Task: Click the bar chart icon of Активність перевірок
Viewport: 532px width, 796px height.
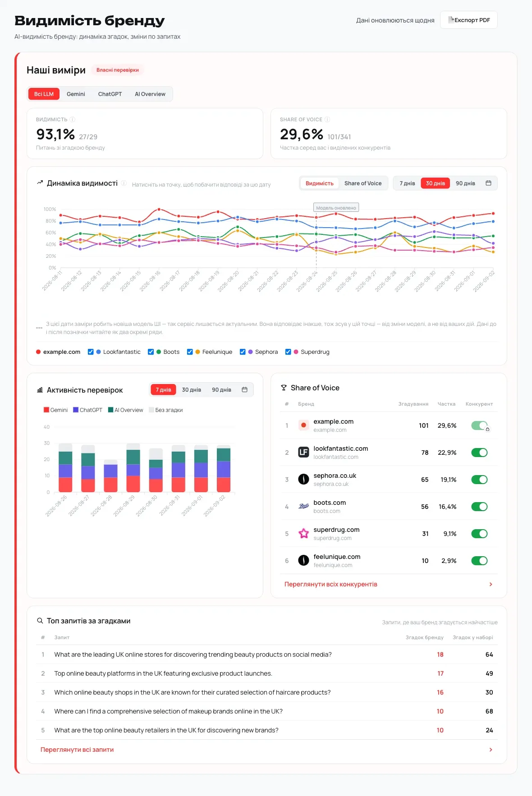Action: tap(40, 390)
